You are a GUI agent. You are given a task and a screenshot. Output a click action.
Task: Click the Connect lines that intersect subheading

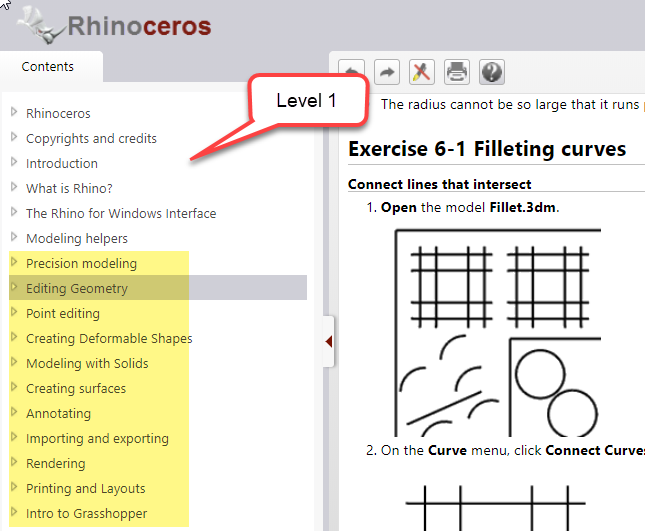coord(440,184)
